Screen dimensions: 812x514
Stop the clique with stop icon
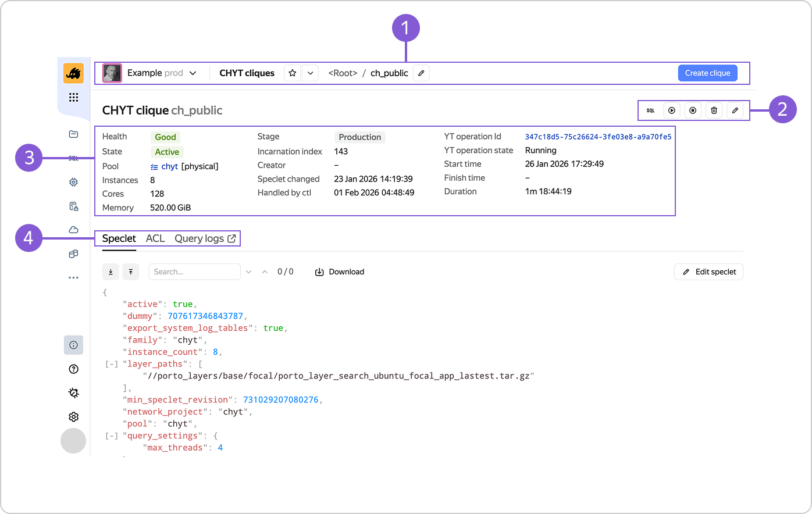(693, 110)
